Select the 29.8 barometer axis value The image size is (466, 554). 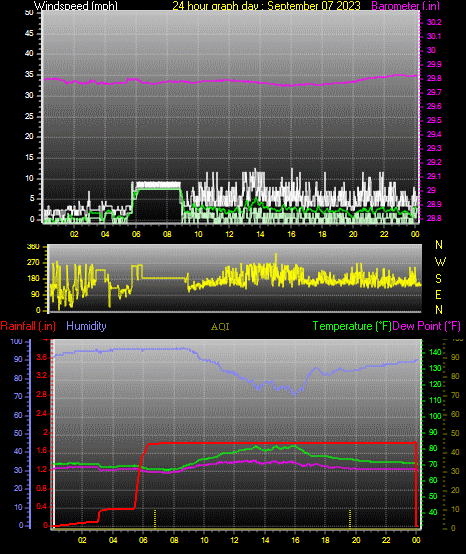tap(434, 78)
